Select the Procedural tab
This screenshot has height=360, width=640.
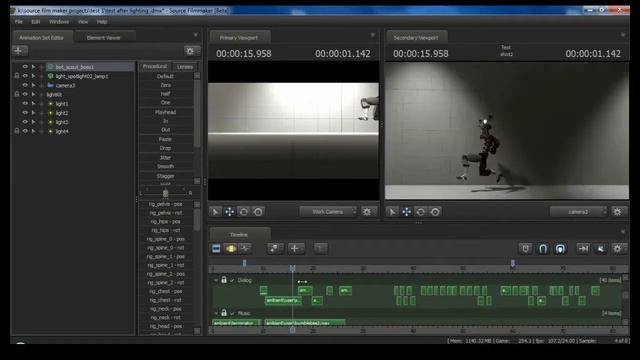click(x=155, y=66)
